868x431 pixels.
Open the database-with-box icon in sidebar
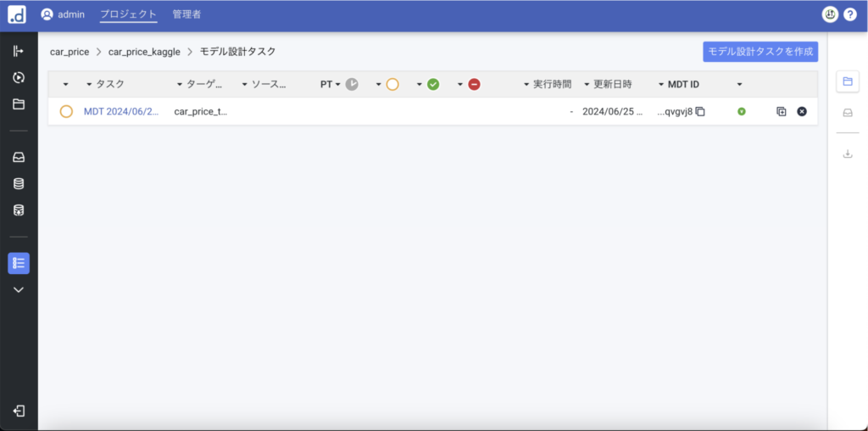pyautogui.click(x=19, y=210)
